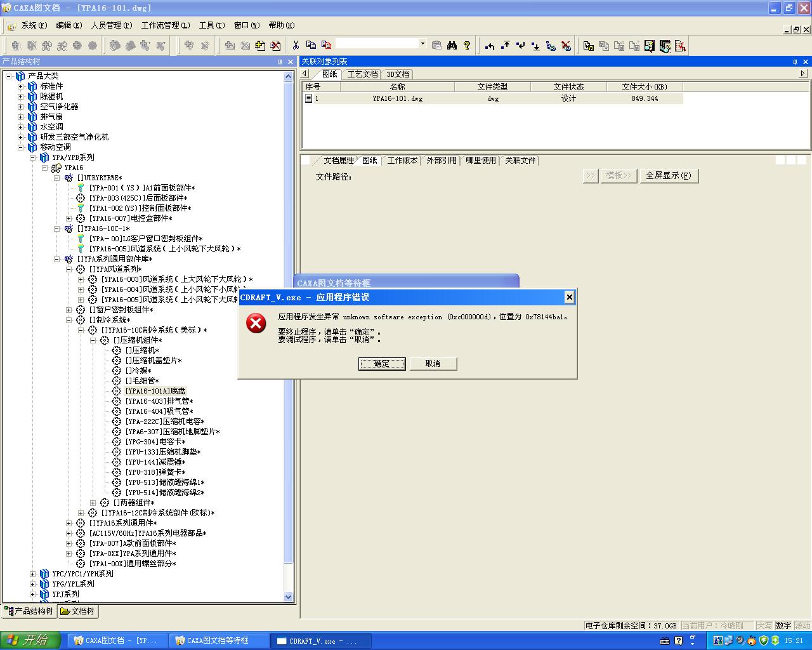Pin the 关联对象列表 panel with pushpin icon
This screenshot has height=650, width=812.
pyautogui.click(x=795, y=62)
